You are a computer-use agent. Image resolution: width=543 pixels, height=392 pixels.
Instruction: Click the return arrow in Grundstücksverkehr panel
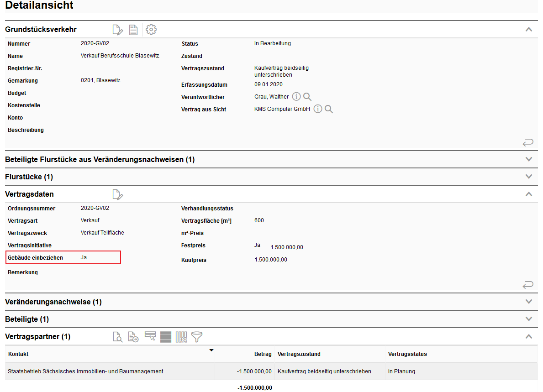click(x=528, y=143)
